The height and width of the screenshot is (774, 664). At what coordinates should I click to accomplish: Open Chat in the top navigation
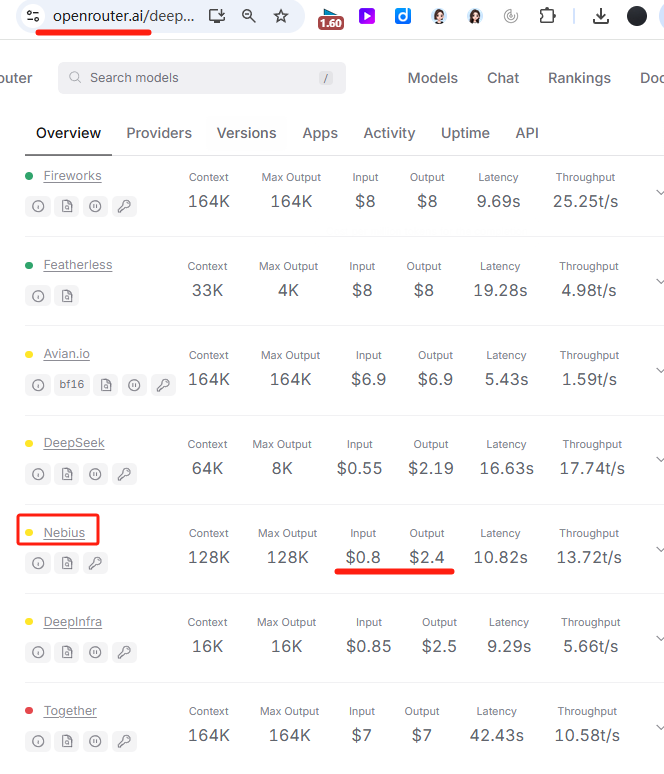pos(503,78)
